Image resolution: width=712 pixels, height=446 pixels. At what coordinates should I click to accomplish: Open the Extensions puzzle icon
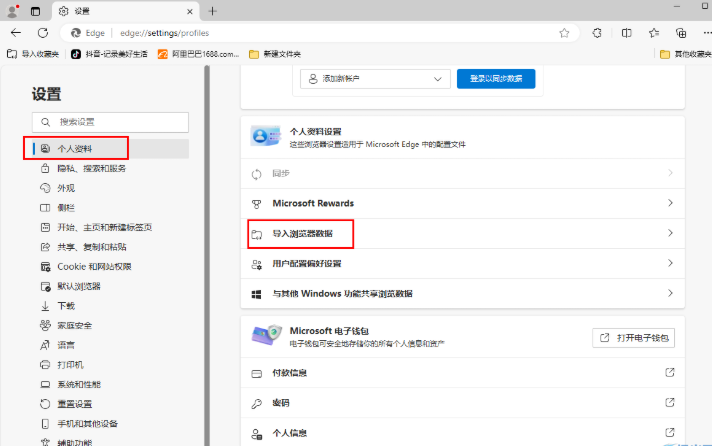(597, 33)
